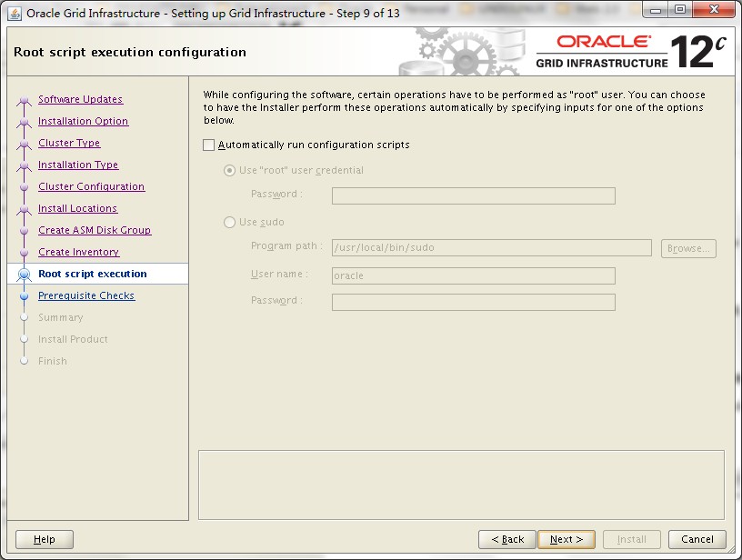This screenshot has height=560, width=742.
Task: Click the Browse button for sudo path
Action: tap(688, 248)
